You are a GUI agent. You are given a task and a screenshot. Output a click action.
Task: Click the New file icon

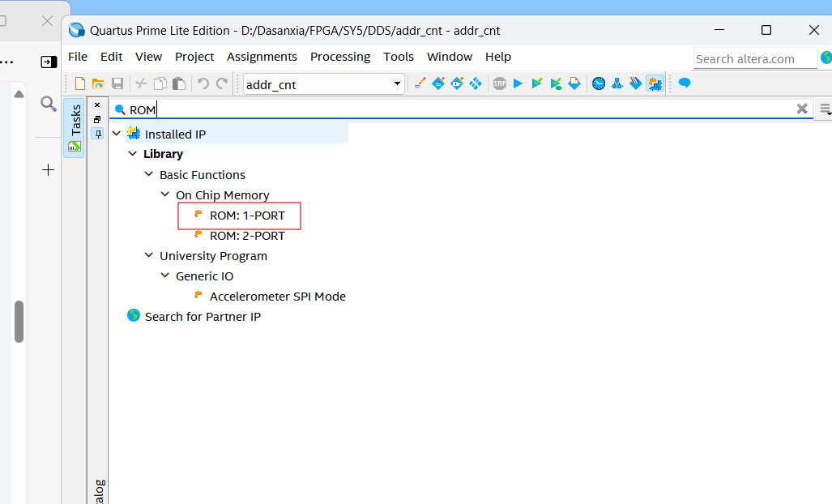79,83
